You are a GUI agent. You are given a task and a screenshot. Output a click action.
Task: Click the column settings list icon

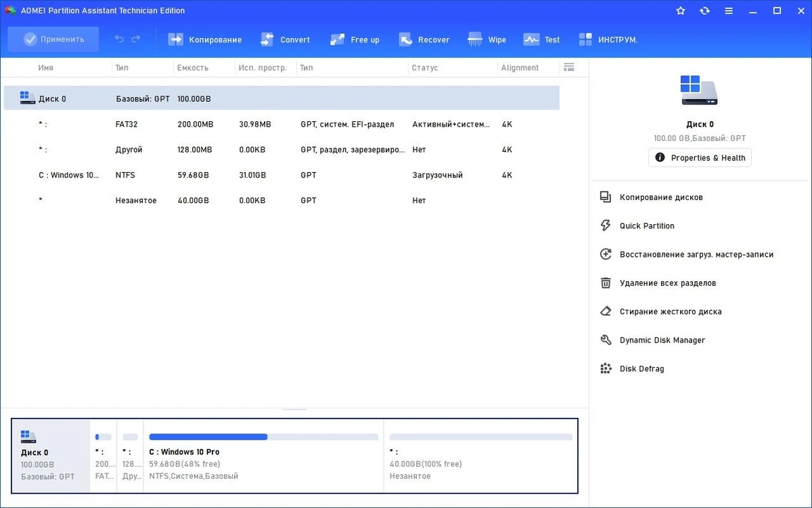pos(568,67)
